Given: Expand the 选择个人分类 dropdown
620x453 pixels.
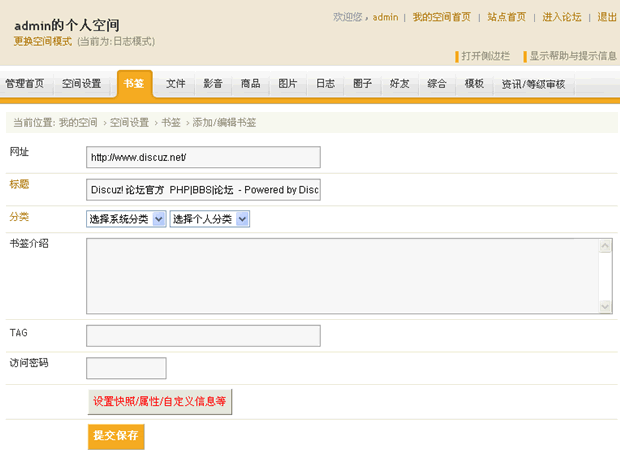Looking at the screenshot, I should pyautogui.click(x=210, y=219).
